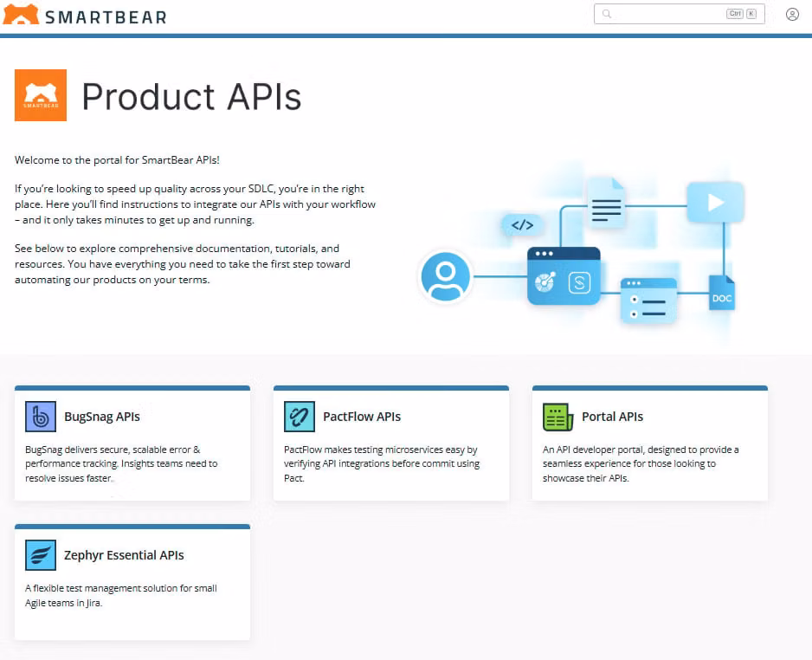
Task: Click the Ctrl K shortcut badge
Action: click(741, 14)
